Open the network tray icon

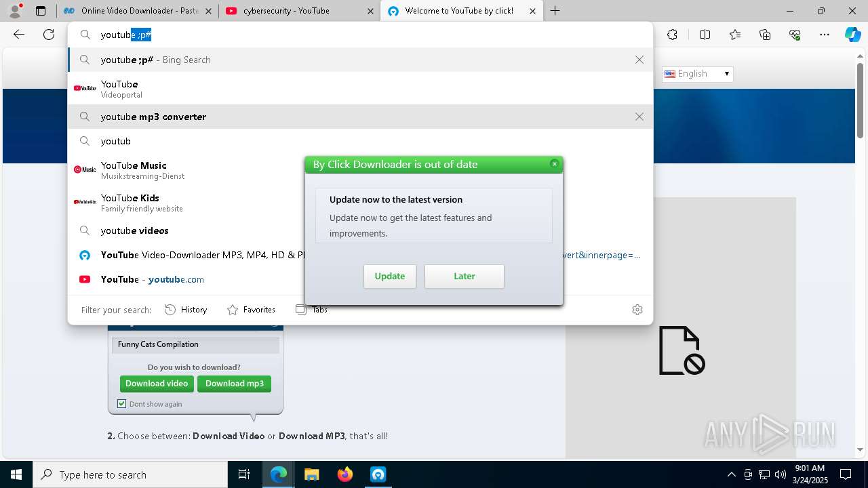click(764, 474)
